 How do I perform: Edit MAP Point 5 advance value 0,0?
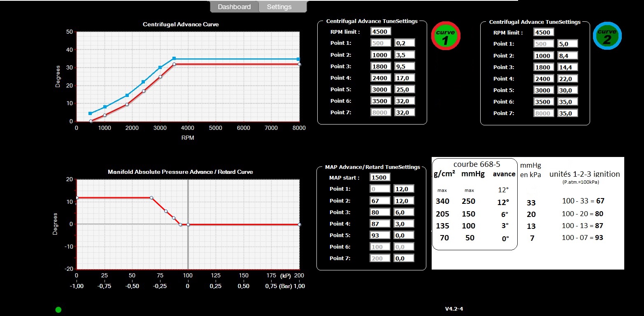(404, 235)
